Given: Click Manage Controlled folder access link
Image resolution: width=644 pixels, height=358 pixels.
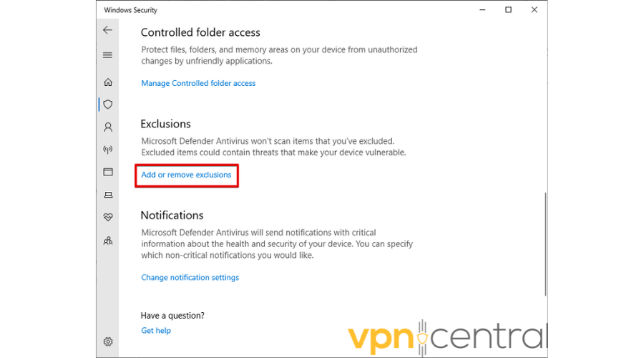Looking at the screenshot, I should [198, 83].
